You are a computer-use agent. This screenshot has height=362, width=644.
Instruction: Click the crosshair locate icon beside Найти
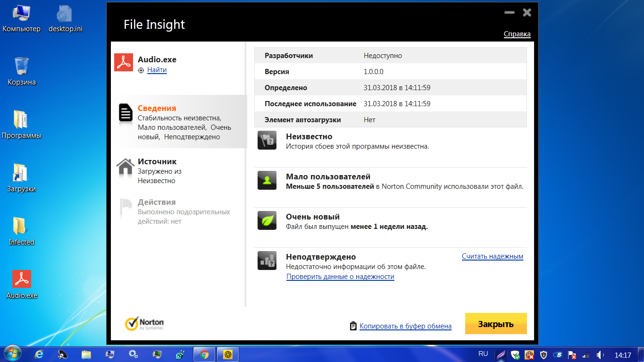point(141,70)
